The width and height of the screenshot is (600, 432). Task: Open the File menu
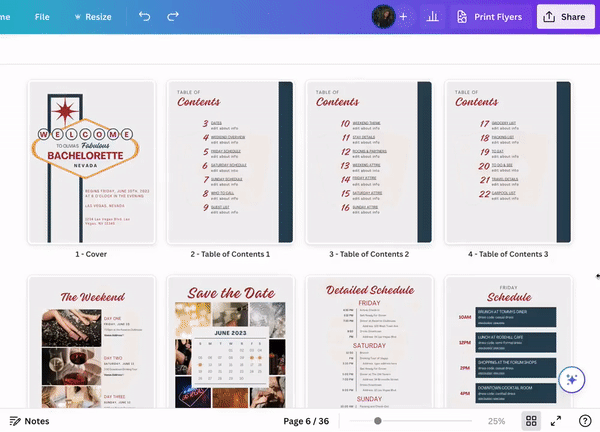pyautogui.click(x=42, y=17)
